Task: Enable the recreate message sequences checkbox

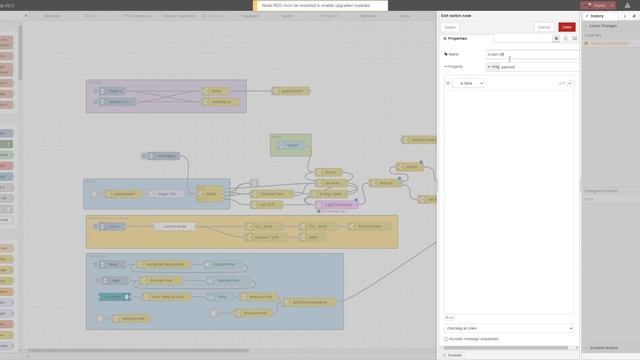Action: (x=446, y=339)
